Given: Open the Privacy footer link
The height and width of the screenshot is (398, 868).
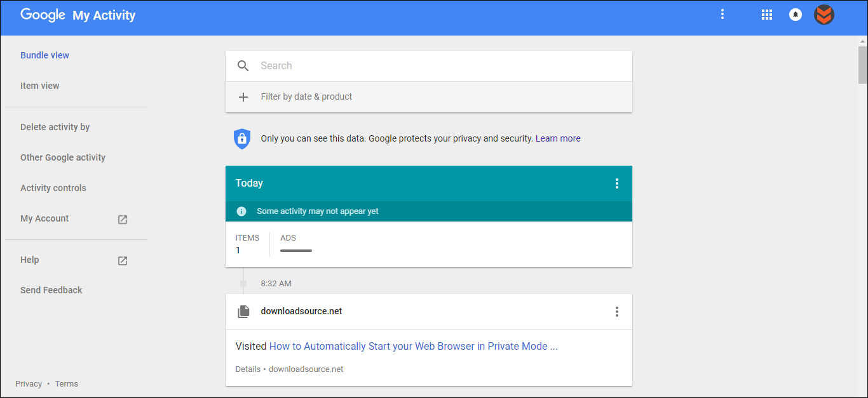Looking at the screenshot, I should tap(29, 384).
